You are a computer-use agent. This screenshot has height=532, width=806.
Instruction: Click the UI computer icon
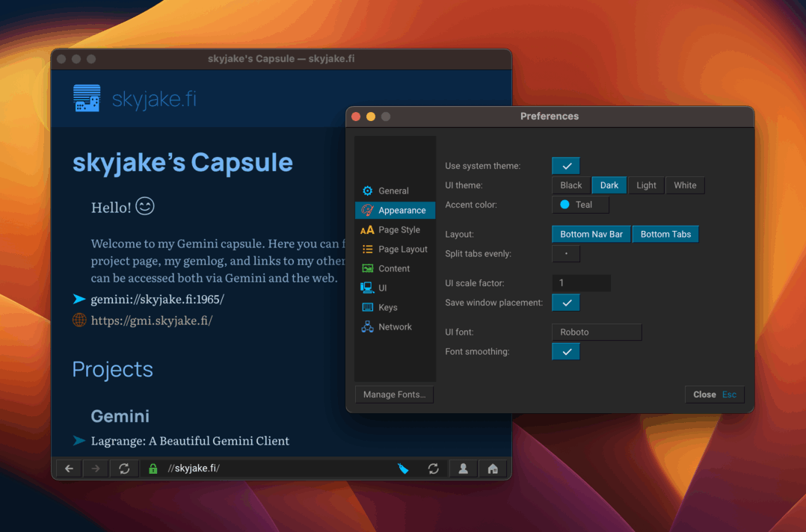[367, 288]
